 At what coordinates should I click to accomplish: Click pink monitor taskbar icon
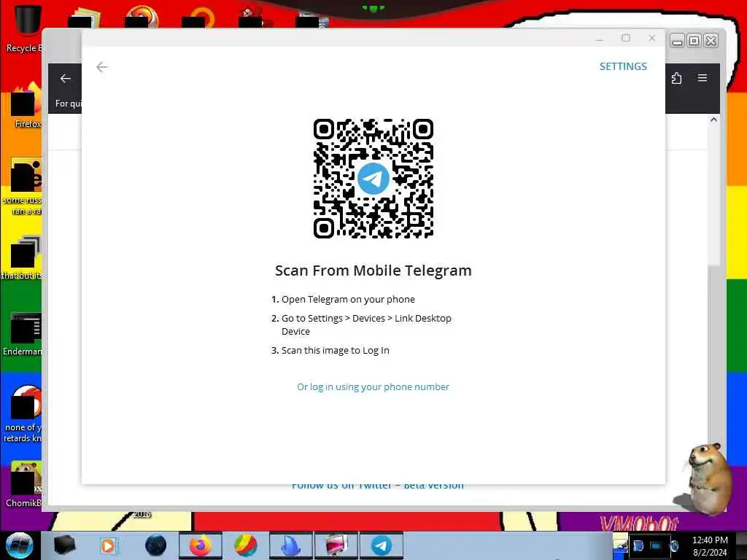336,545
